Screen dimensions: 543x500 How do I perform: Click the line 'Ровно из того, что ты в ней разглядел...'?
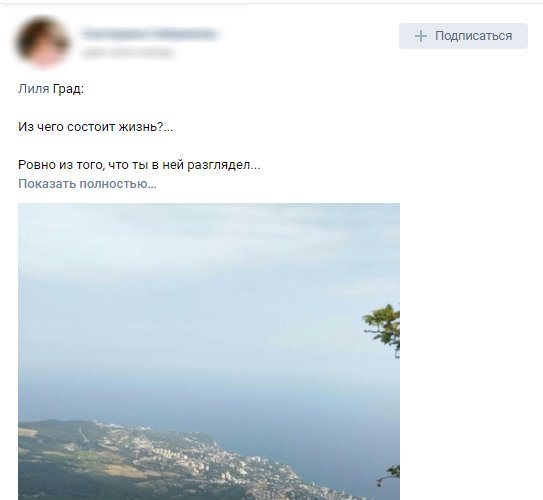pyautogui.click(x=139, y=164)
